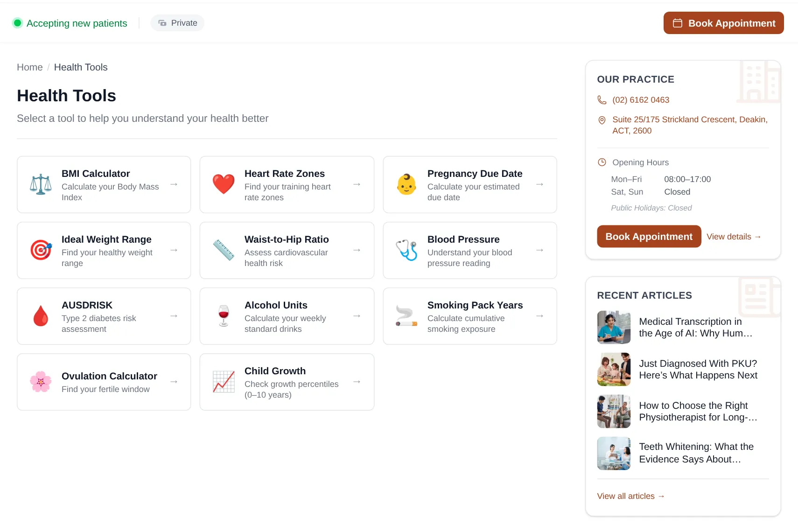The image size is (798, 532).
Task: Click the Smoking Pack Years title
Action: pos(475,305)
